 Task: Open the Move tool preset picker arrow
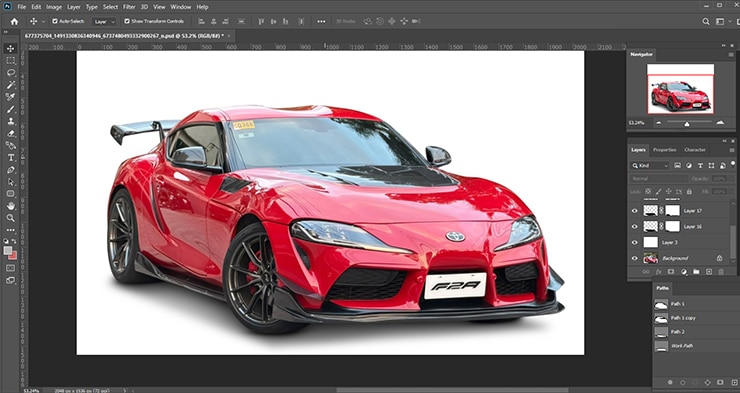pyautogui.click(x=43, y=22)
